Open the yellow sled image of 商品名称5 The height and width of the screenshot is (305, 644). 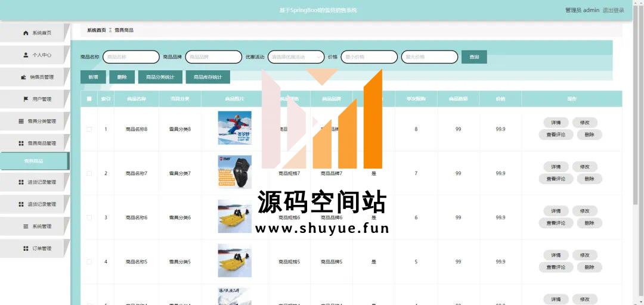click(x=234, y=261)
